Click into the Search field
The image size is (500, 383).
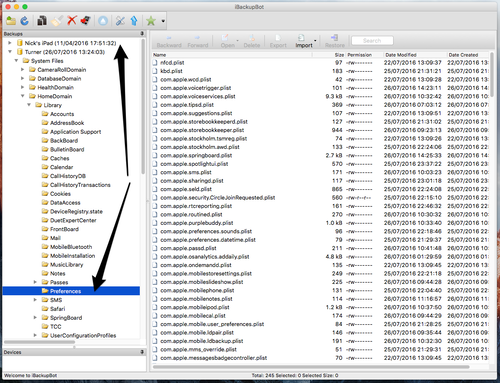click(x=372, y=41)
